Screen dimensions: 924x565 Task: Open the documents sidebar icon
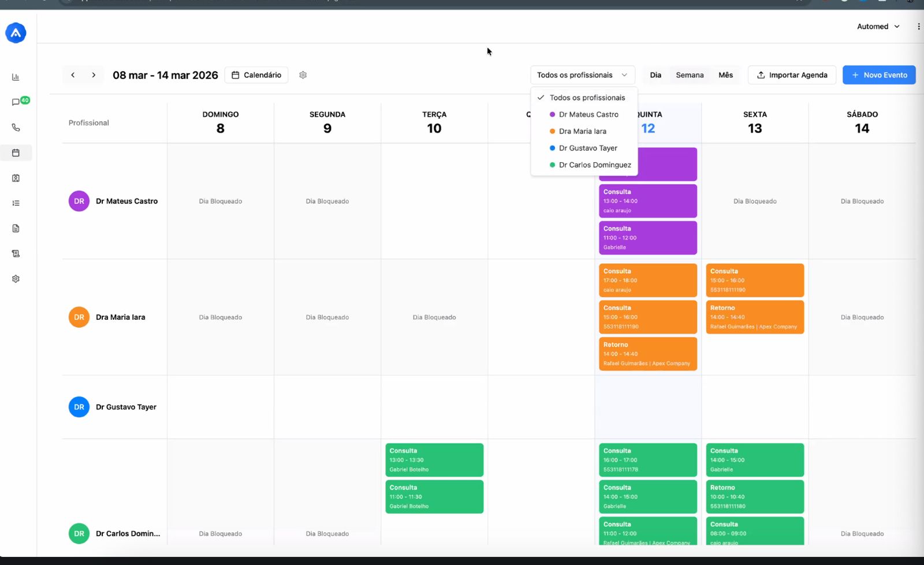pyautogui.click(x=16, y=229)
